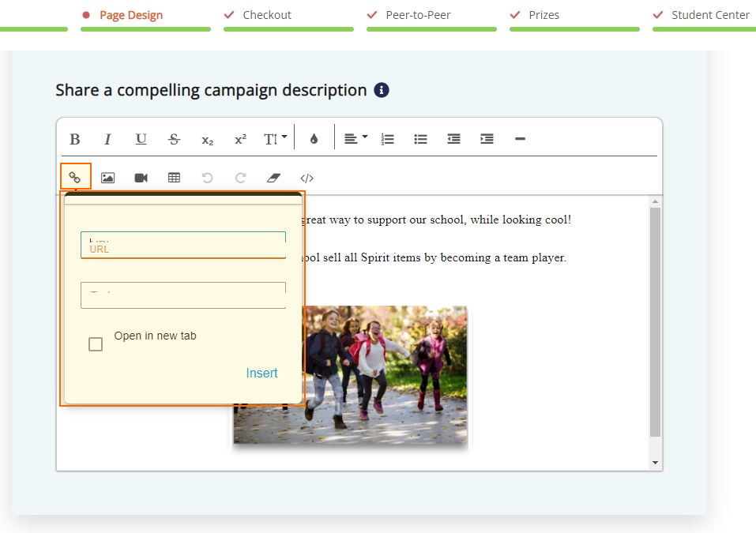756x533 pixels.
Task: Switch to code view
Action: [307, 178]
